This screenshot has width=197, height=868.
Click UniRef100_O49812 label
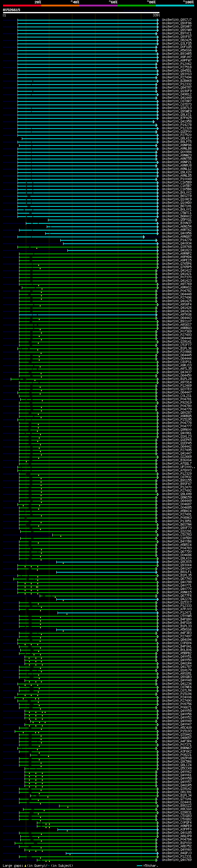pyautogui.click(x=177, y=94)
